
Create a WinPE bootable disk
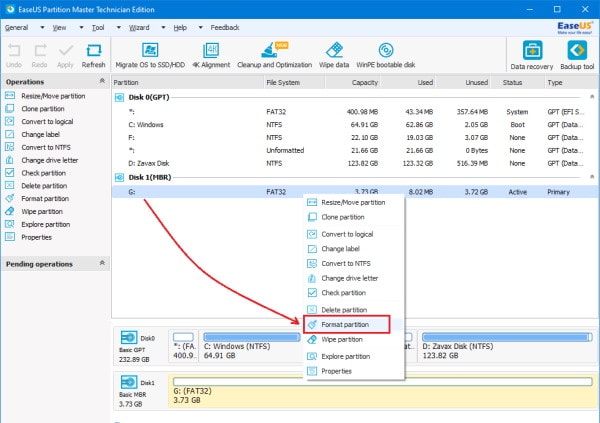point(386,56)
